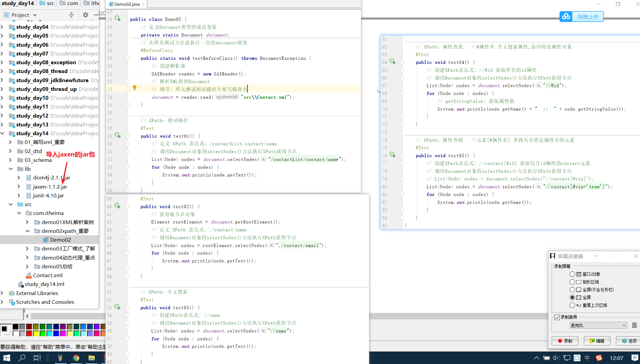
Task: Click the 拖拽上传 upload button
Action: 588,17
